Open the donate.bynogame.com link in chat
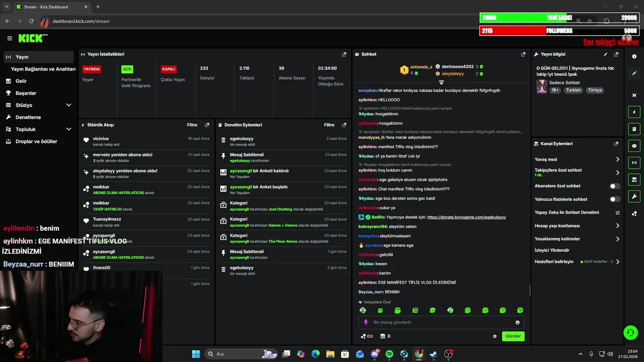Viewport: 644px width, 362px height. [x=466, y=217]
